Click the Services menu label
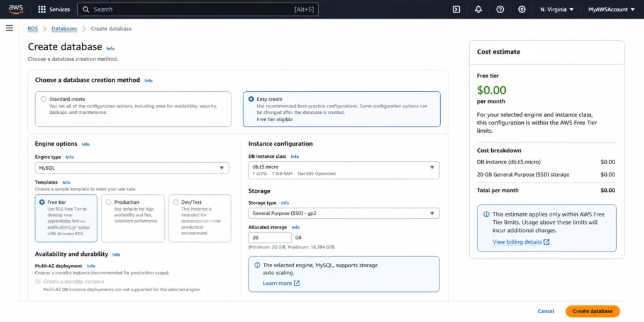 pos(60,9)
